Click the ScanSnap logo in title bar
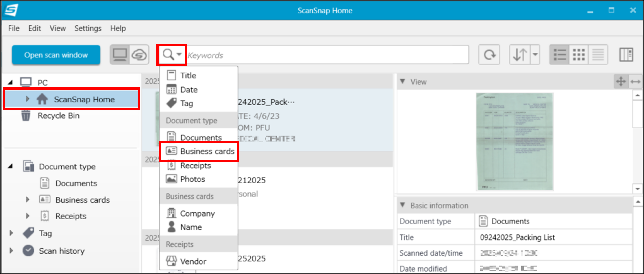The height and width of the screenshot is (274, 644). [11, 10]
